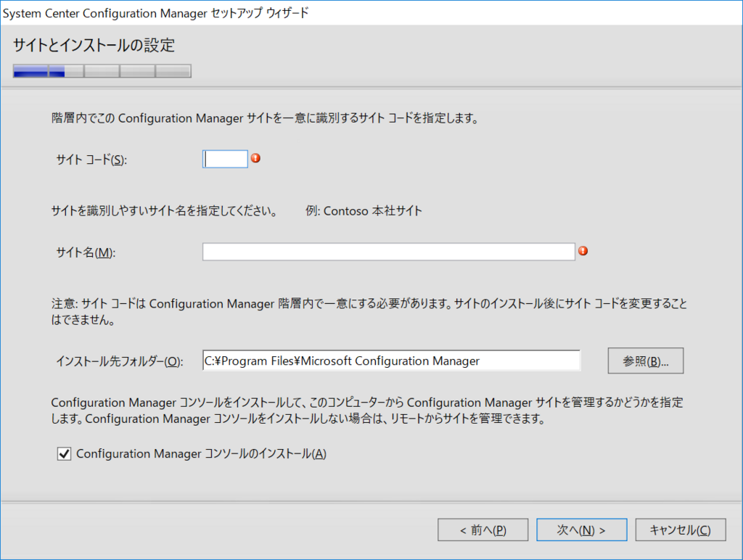Click the 例: Contoso 本社サイト example text
743x560 pixels.
pos(364,211)
